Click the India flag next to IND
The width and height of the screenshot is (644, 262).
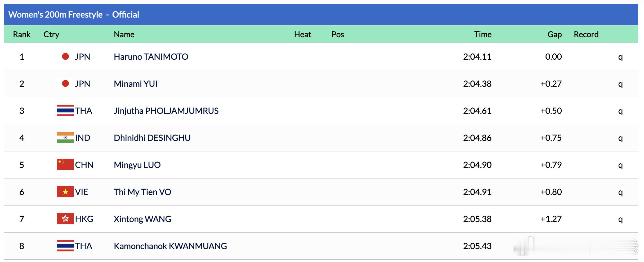[x=65, y=138]
